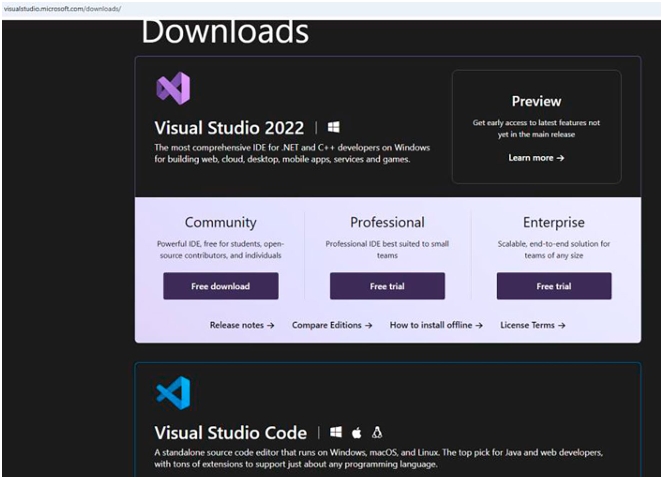The image size is (662, 478).
Task: Click Linux penguin icon beside Visual Studio Code
Action: 377,433
